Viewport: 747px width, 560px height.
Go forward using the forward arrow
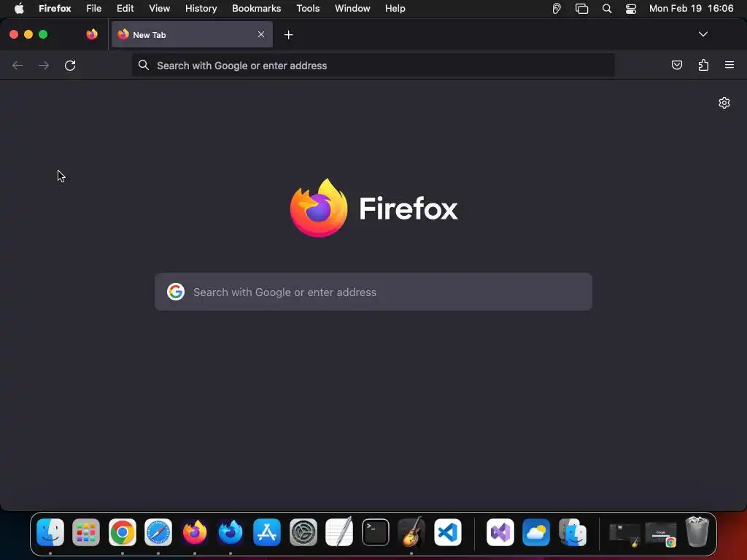[x=43, y=65]
